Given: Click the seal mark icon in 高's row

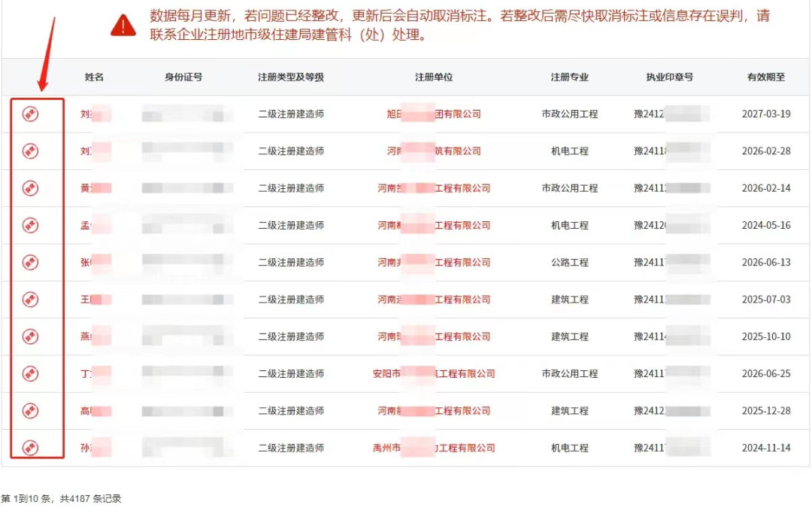Looking at the screenshot, I should click(x=31, y=411).
